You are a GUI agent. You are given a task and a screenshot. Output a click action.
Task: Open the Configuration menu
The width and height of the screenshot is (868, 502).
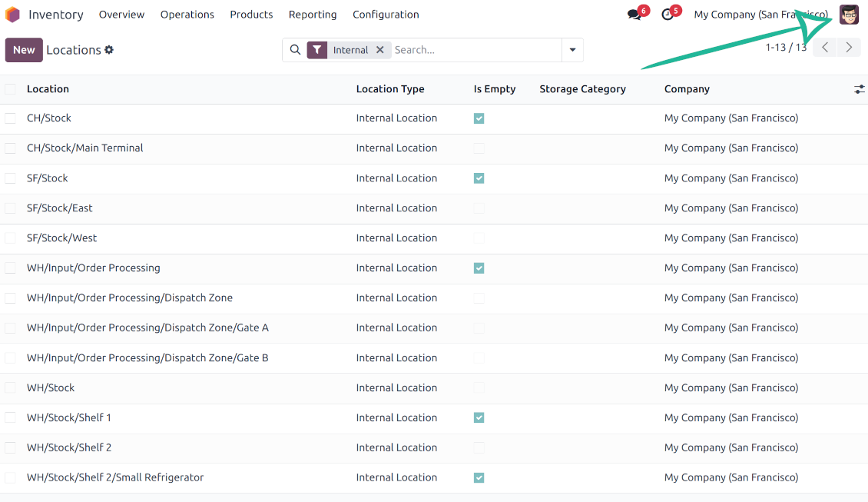[x=386, y=15]
